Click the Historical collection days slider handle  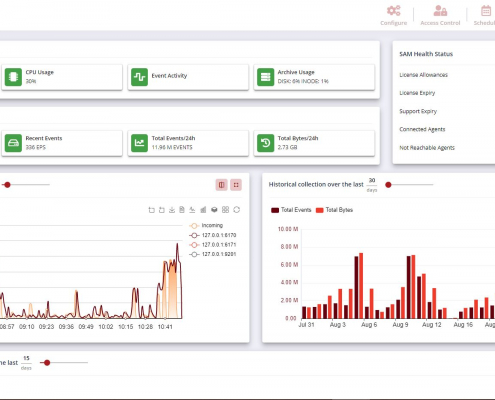388,185
